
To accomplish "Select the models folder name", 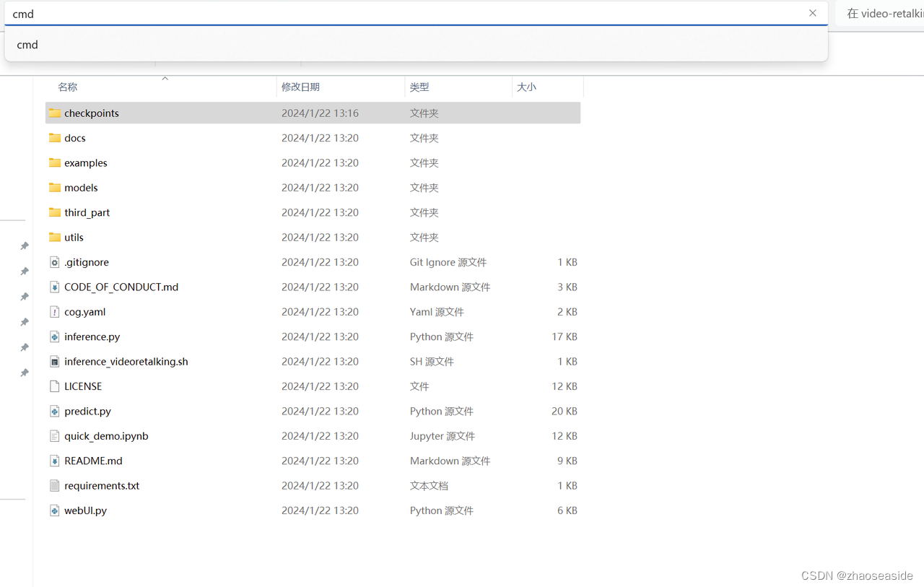I will 81,188.
